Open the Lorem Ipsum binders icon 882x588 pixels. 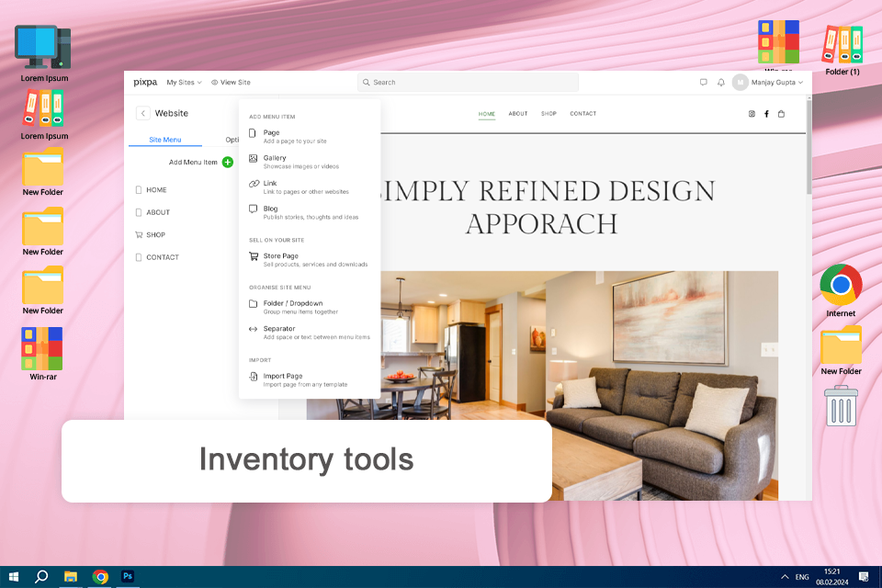pyautogui.click(x=43, y=108)
